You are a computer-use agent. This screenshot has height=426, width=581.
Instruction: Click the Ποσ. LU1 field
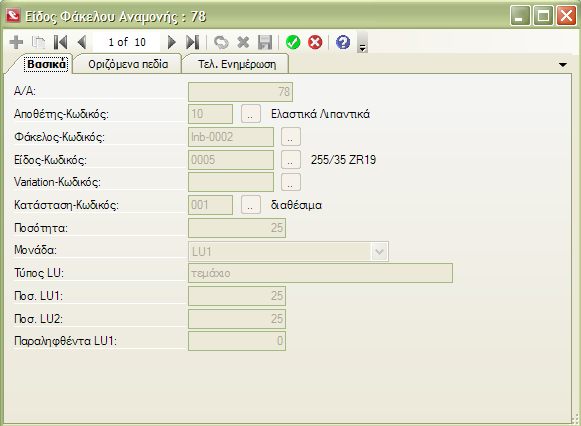coord(237,296)
